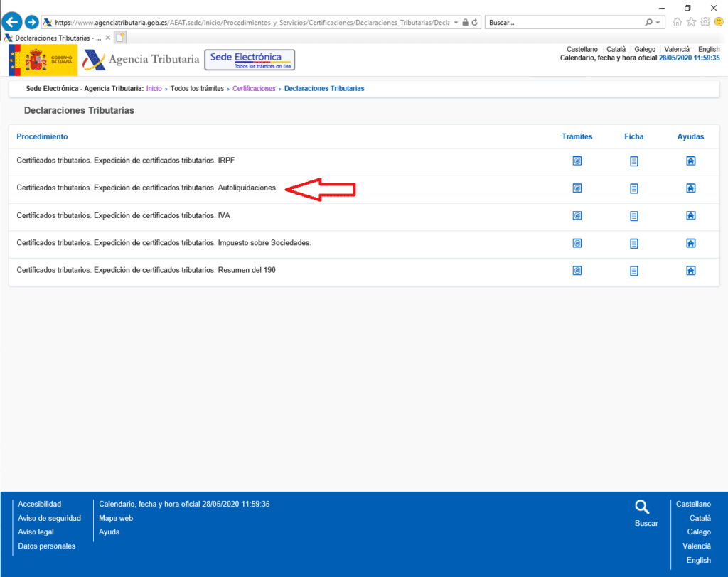Click the Certificaciones breadcrumb link
The height and width of the screenshot is (577, 728).
[x=254, y=89]
